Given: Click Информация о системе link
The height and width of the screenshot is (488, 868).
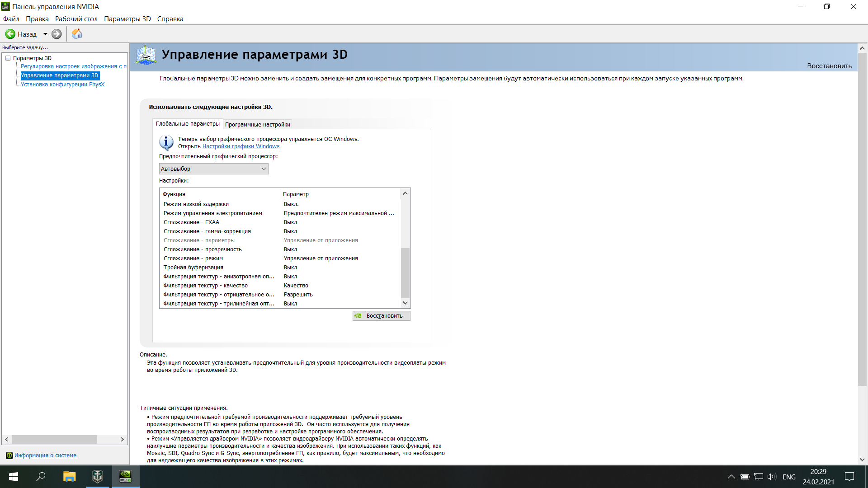Looking at the screenshot, I should coord(45,455).
